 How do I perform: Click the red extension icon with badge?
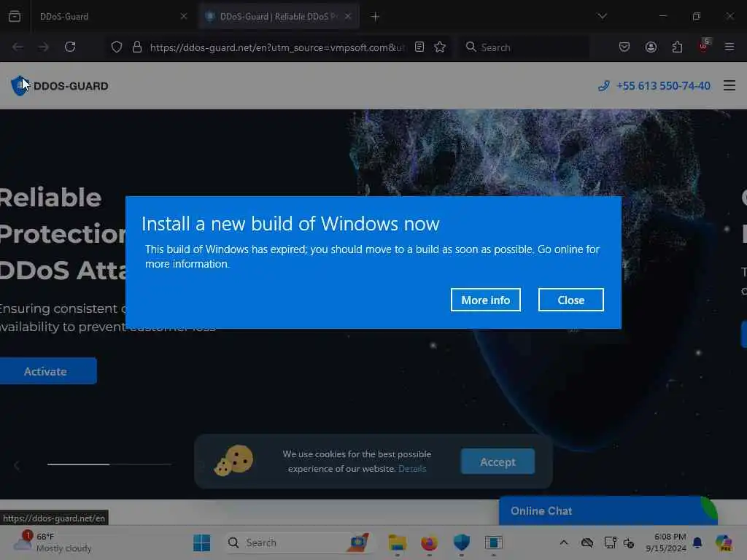[704, 46]
